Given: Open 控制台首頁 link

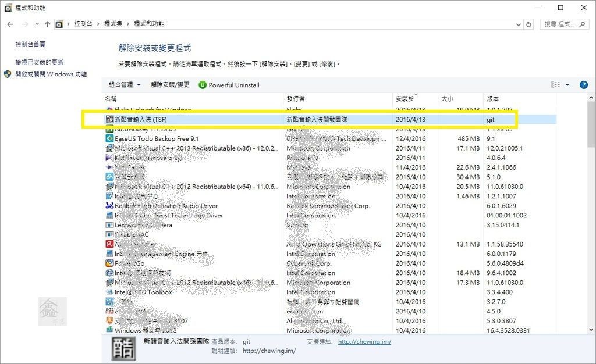Looking at the screenshot, I should [30, 44].
